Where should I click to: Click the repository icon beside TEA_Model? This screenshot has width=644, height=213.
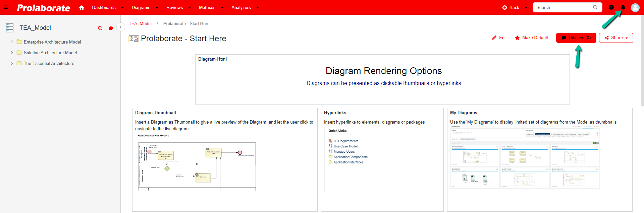[x=10, y=28]
